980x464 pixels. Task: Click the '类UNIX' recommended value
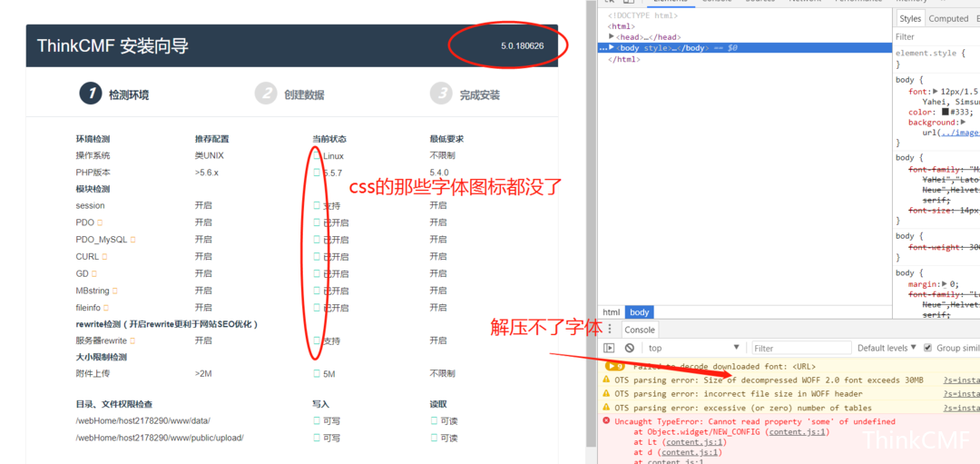pyautogui.click(x=210, y=155)
